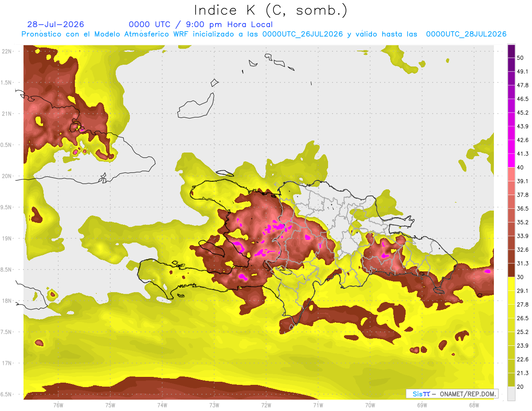Click the gray swatch below 20 on colorbar
The height and width of the screenshot is (411, 532).
point(512,394)
